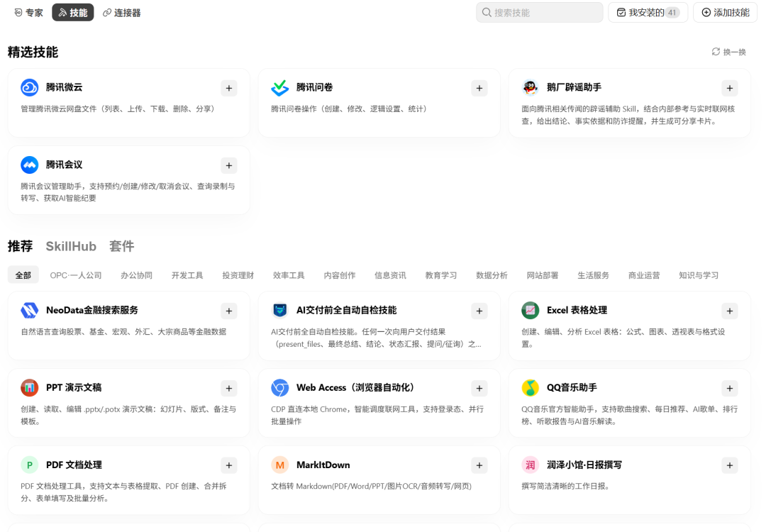766x532 pixels.
Task: Select the 全部 category filter
Action: click(x=23, y=275)
